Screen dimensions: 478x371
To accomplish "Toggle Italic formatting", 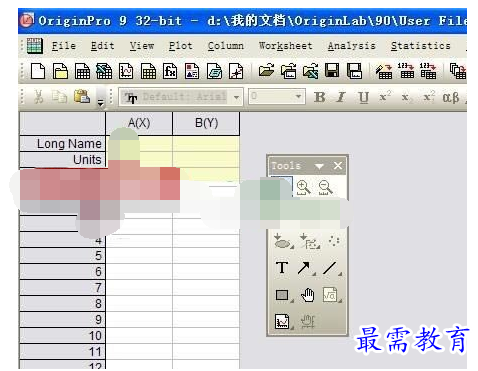I will click(341, 97).
